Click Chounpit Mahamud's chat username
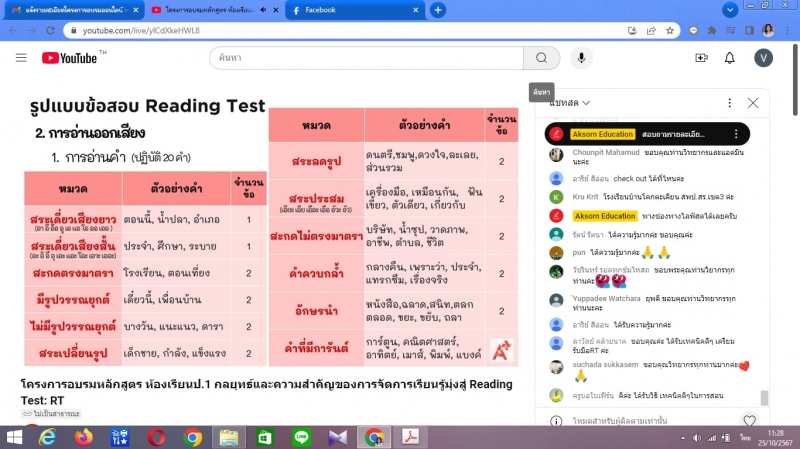Viewport: 800px width, 449px height. point(605,152)
